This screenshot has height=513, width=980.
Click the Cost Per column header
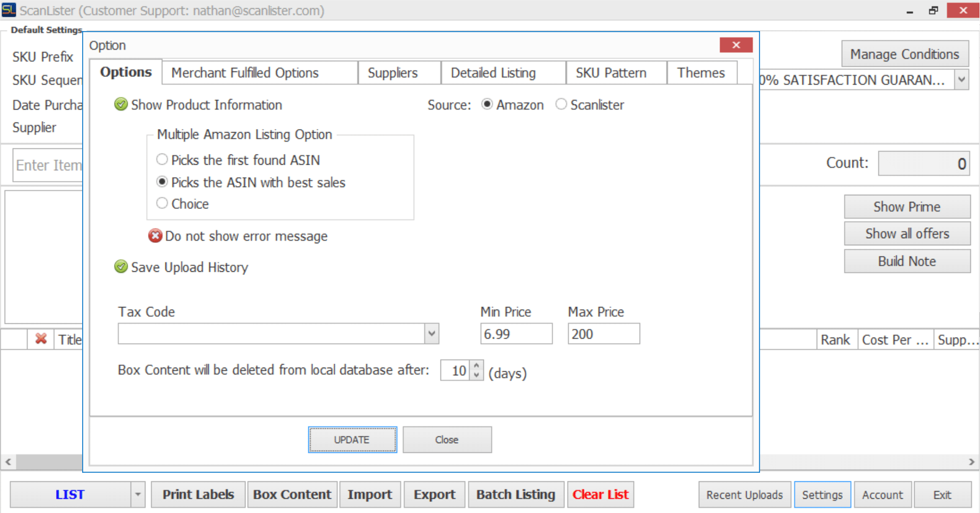click(896, 340)
